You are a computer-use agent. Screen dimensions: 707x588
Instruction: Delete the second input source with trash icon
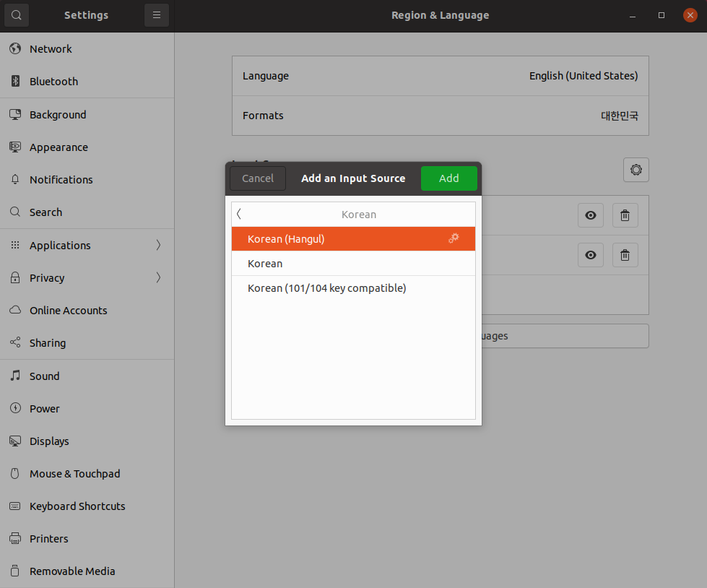[x=625, y=254]
